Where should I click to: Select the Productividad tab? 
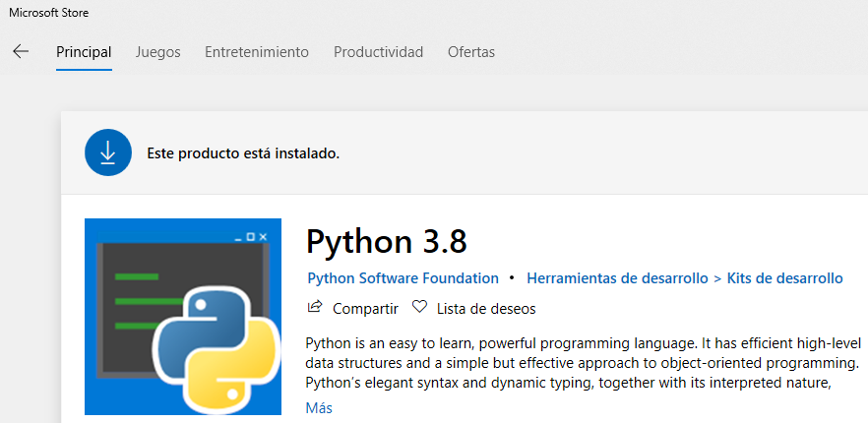[x=379, y=52]
